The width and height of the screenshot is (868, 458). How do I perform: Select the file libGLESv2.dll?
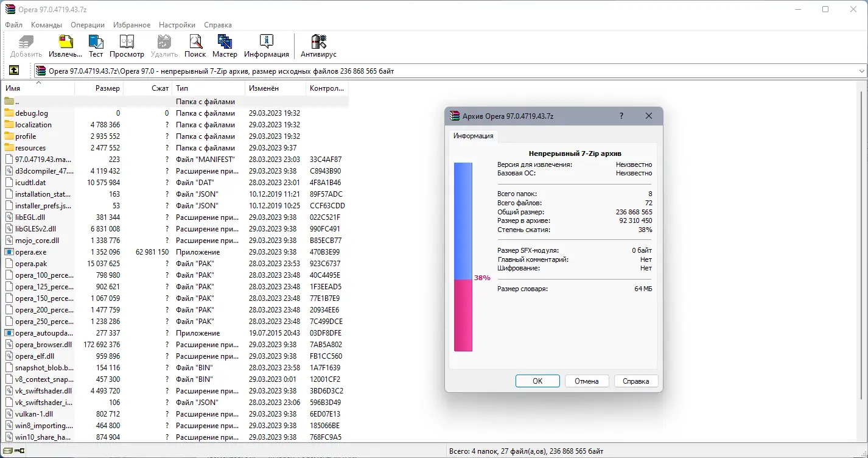pyautogui.click(x=36, y=228)
